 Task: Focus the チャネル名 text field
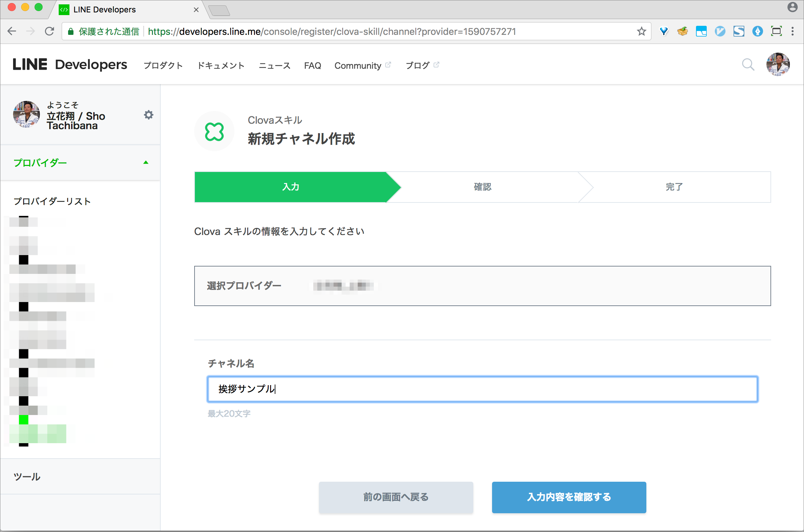click(x=482, y=389)
